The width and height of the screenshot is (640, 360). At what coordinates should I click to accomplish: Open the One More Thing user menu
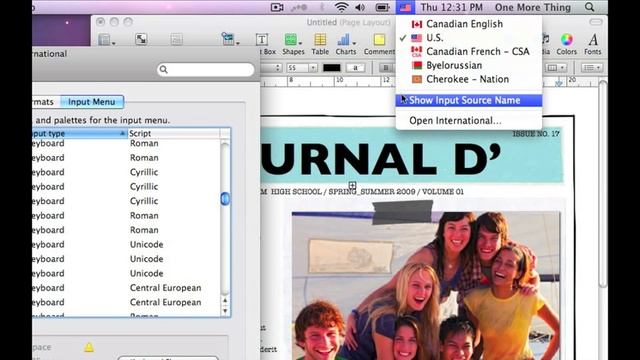point(533,7)
